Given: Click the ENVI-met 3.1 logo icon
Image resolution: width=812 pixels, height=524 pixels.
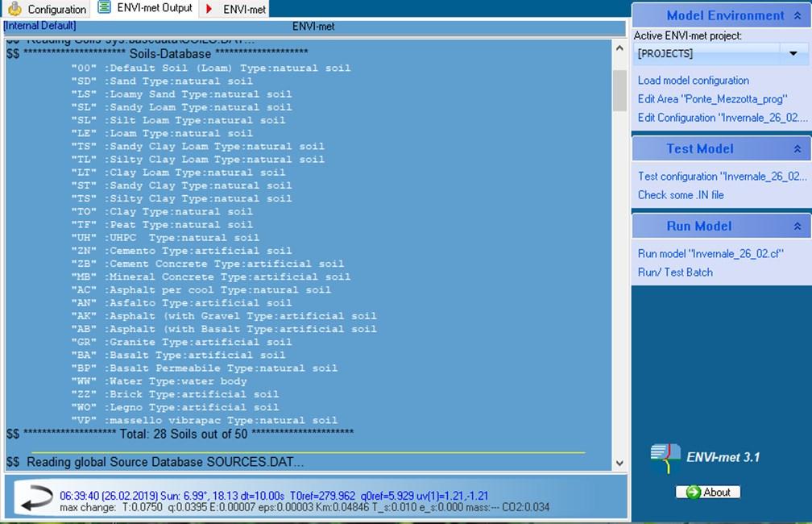Looking at the screenshot, I should (665, 458).
